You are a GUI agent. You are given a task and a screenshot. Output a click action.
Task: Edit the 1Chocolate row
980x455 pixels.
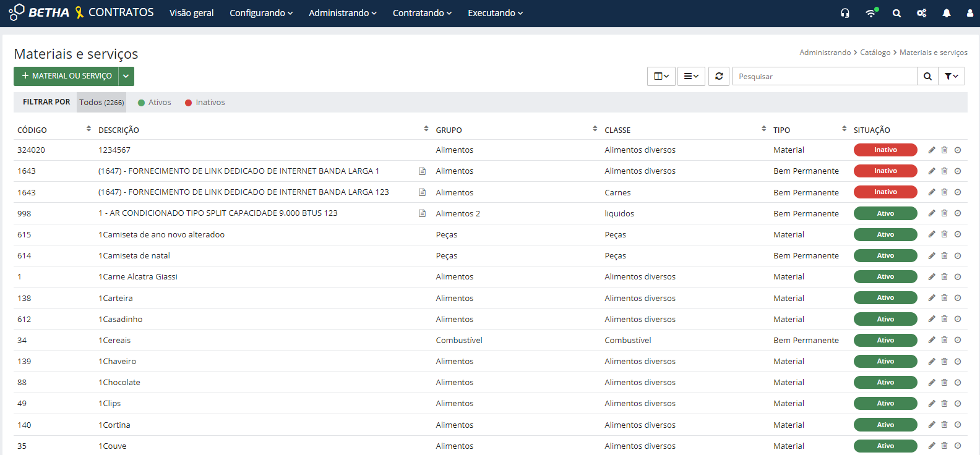tap(932, 383)
